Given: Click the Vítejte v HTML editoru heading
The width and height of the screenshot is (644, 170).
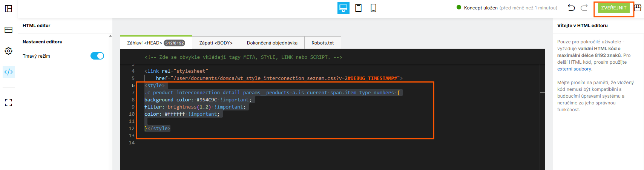Looking at the screenshot, I should (x=583, y=26).
